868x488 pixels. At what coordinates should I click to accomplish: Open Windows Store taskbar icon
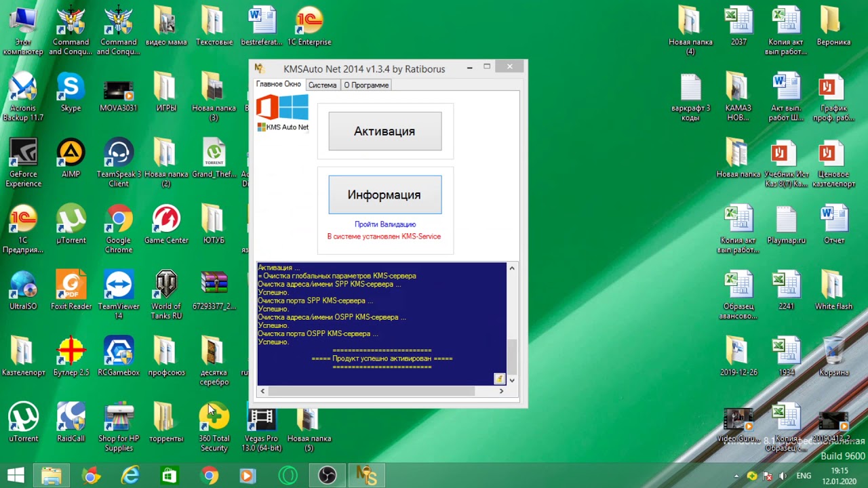click(x=169, y=476)
